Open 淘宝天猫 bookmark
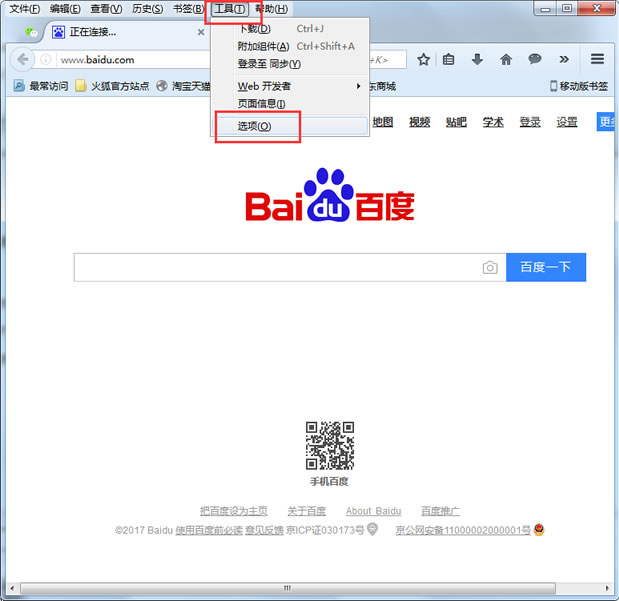This screenshot has width=619, height=601. 183,86
